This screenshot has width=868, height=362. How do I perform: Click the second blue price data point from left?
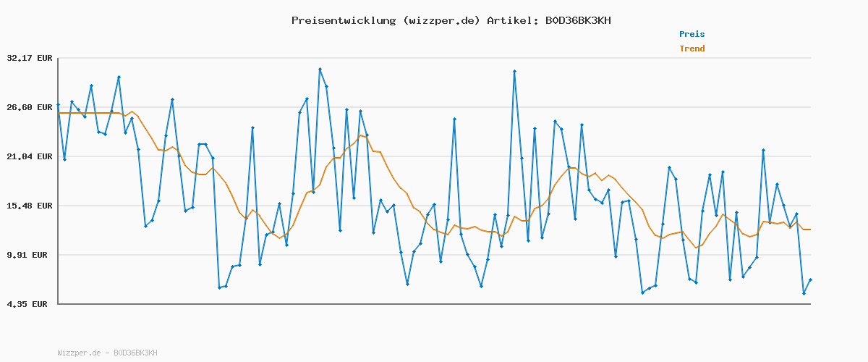pyautogui.click(x=64, y=159)
